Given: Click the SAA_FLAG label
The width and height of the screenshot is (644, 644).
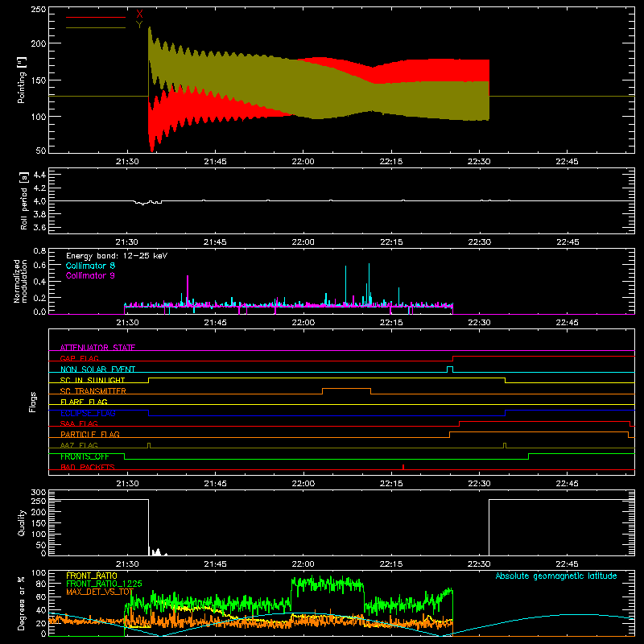Looking at the screenshot, I should (x=79, y=423).
